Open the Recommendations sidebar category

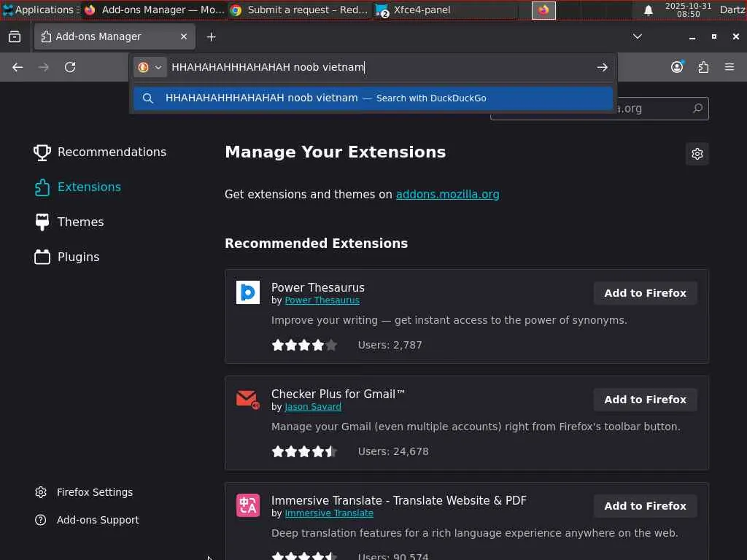point(112,152)
